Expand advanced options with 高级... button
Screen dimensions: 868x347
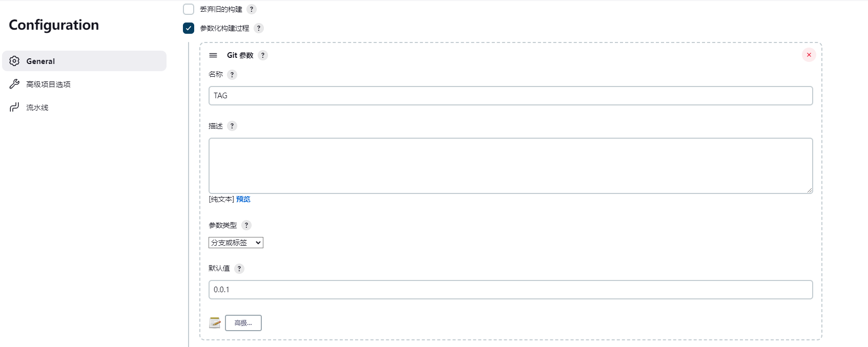[243, 323]
